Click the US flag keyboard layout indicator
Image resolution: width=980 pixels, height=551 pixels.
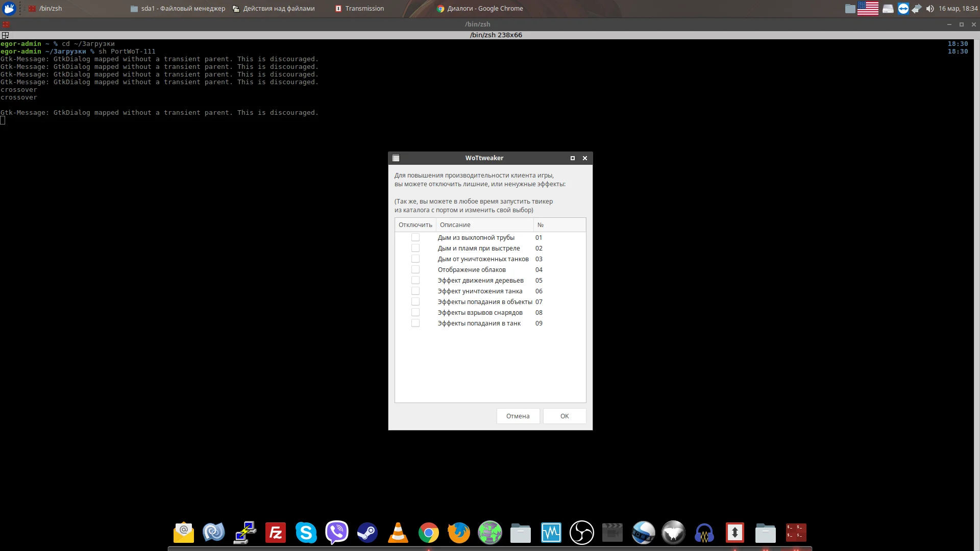pyautogui.click(x=868, y=9)
